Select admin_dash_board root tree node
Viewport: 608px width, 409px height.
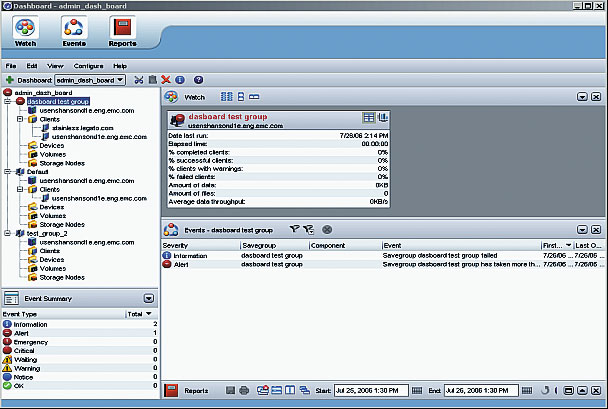tap(43, 93)
